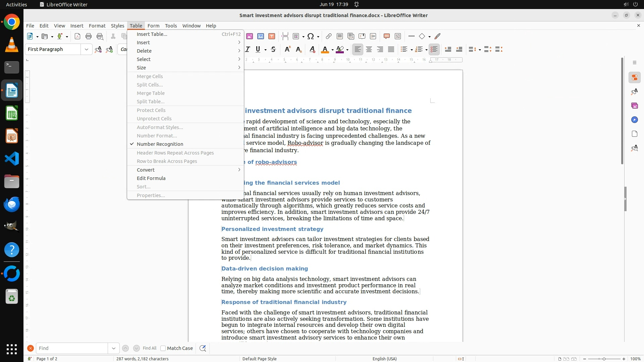Click the Find All button
The width and height of the screenshot is (644, 362).
pyautogui.click(x=149, y=348)
